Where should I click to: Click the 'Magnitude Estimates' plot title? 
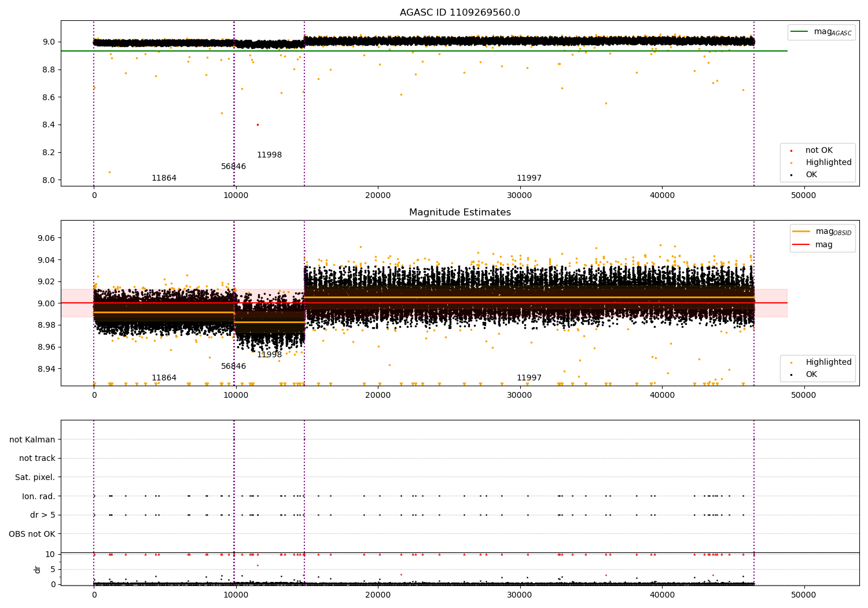coord(459,213)
